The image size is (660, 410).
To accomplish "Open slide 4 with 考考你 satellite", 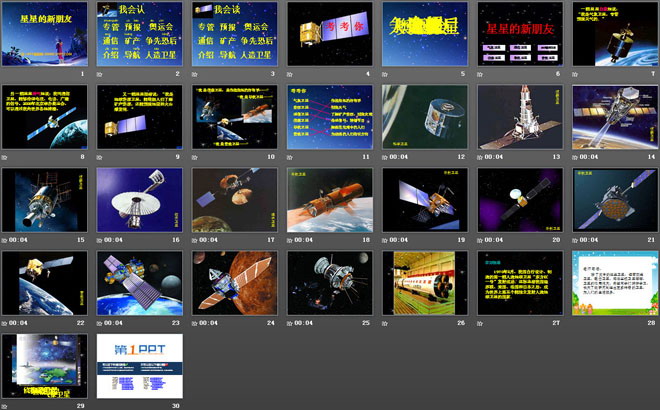I will coord(330,34).
